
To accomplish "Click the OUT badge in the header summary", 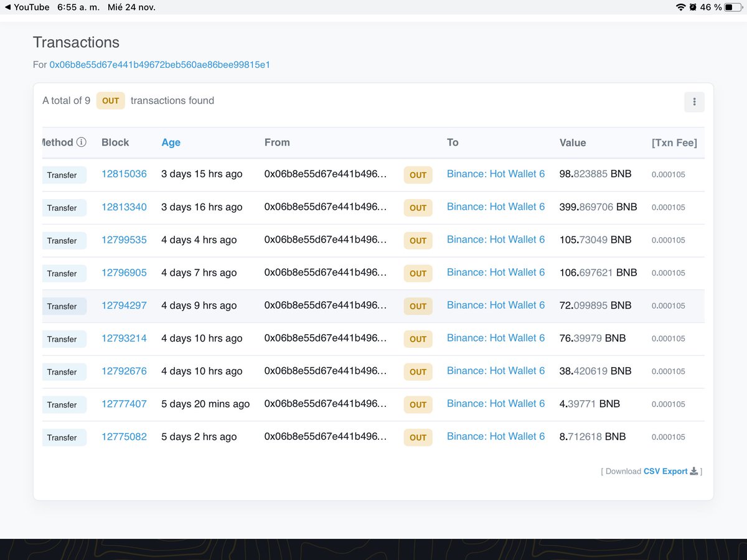I will (110, 101).
